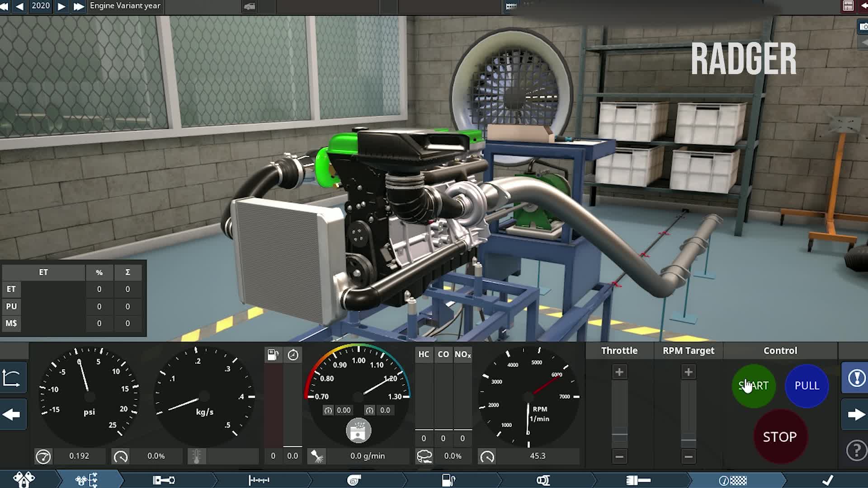
Task: Open the fuel system tab icon
Action: pyautogui.click(x=448, y=480)
